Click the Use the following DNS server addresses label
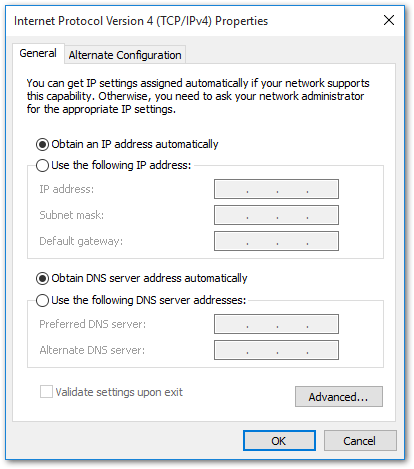 tap(149, 300)
